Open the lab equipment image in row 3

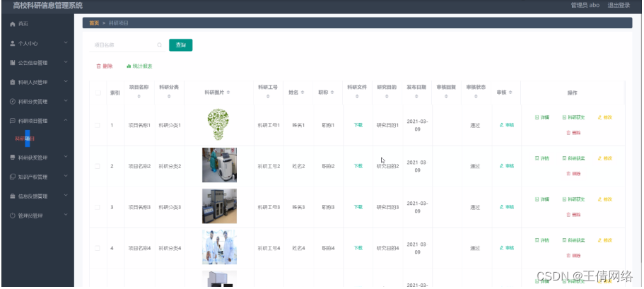[219, 206]
